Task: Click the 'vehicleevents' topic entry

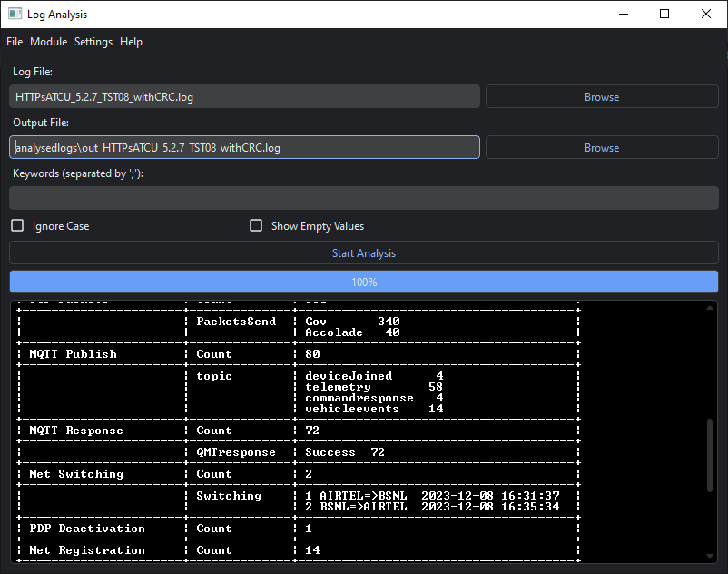Action: click(352, 409)
